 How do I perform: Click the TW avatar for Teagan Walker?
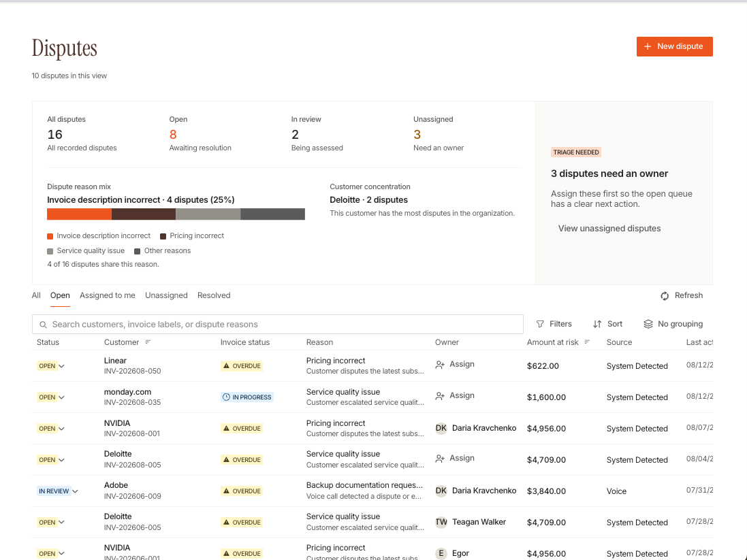tap(441, 522)
